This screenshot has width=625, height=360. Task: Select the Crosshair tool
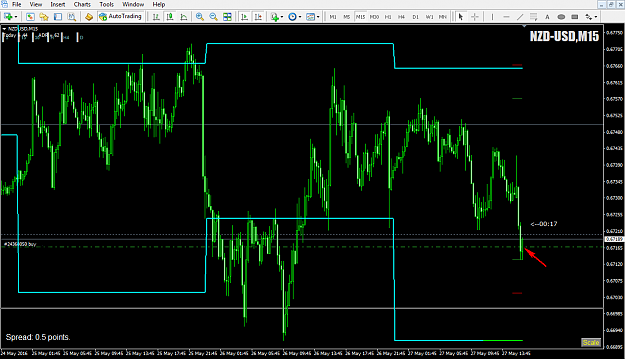[x=475, y=17]
